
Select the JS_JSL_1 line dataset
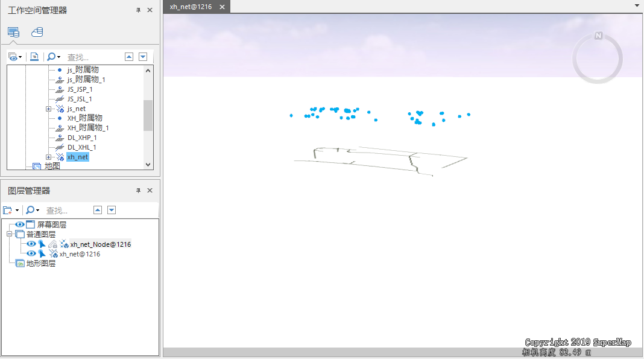79,99
